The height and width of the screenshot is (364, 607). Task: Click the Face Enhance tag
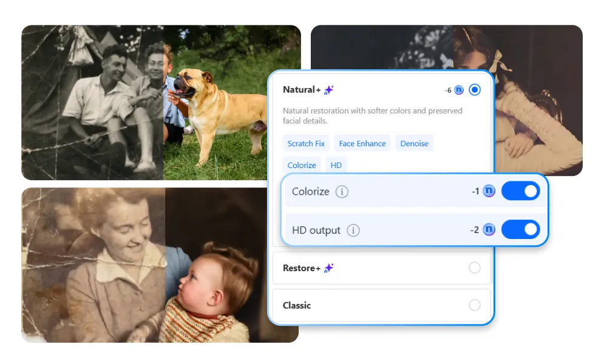pos(362,144)
